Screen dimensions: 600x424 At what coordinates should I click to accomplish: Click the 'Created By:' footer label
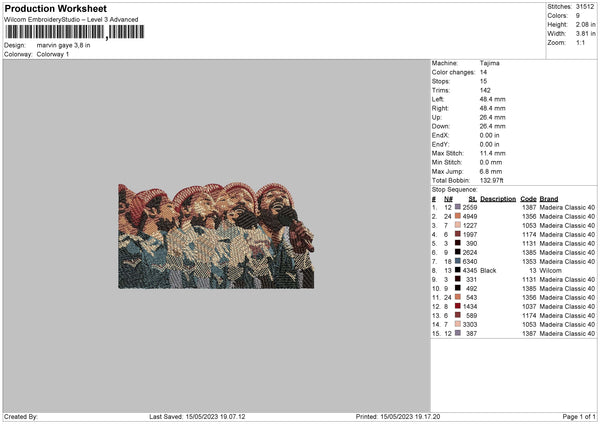(x=21, y=417)
